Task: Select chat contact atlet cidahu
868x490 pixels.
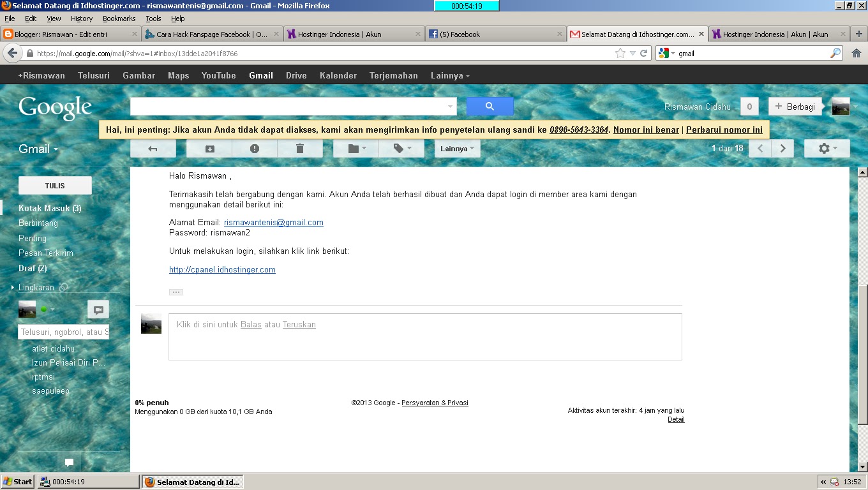Action: [x=54, y=348]
